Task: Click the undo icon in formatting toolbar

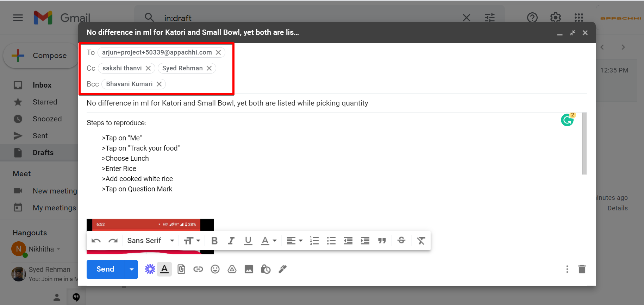Action: (x=96, y=241)
